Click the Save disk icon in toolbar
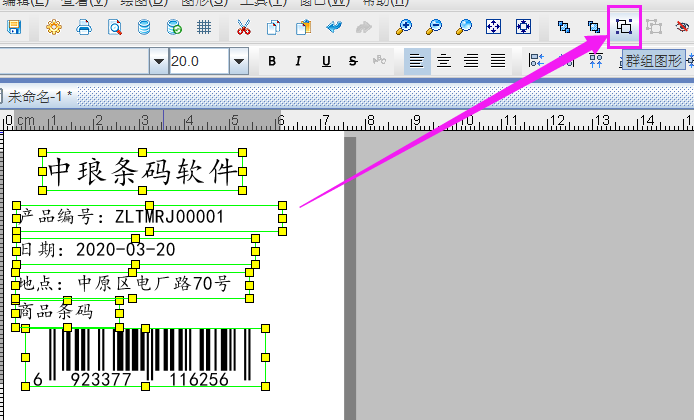 [x=14, y=27]
